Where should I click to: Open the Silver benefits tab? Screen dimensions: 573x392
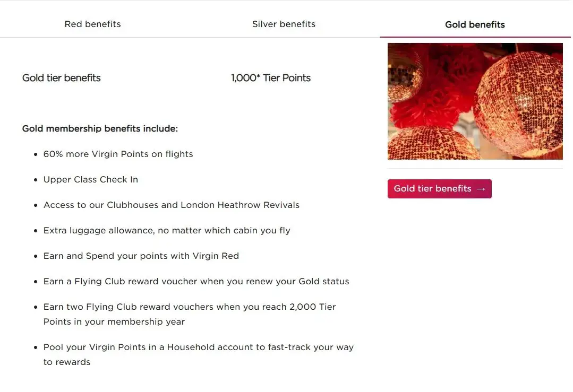(x=284, y=24)
